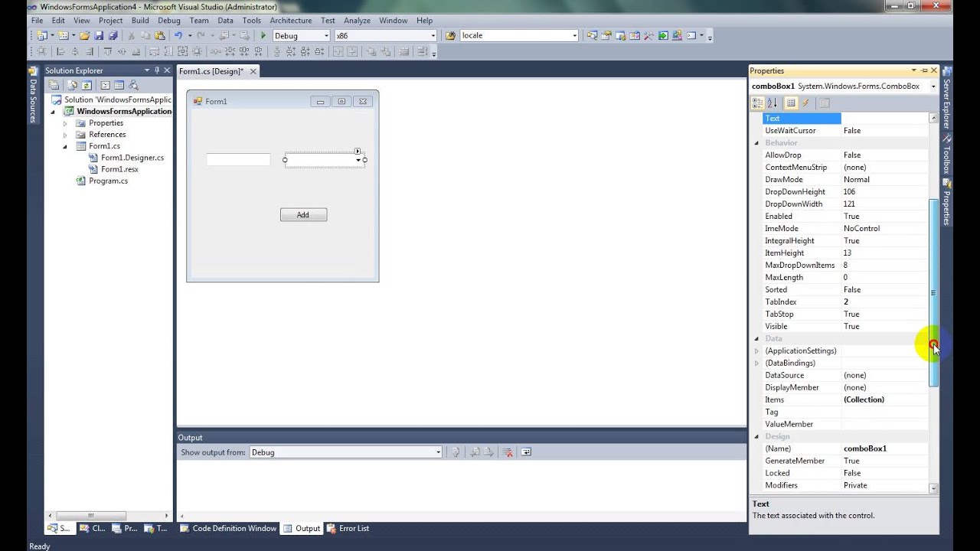Image resolution: width=980 pixels, height=551 pixels.
Task: Collapse the Data property category
Action: pyautogui.click(x=756, y=339)
